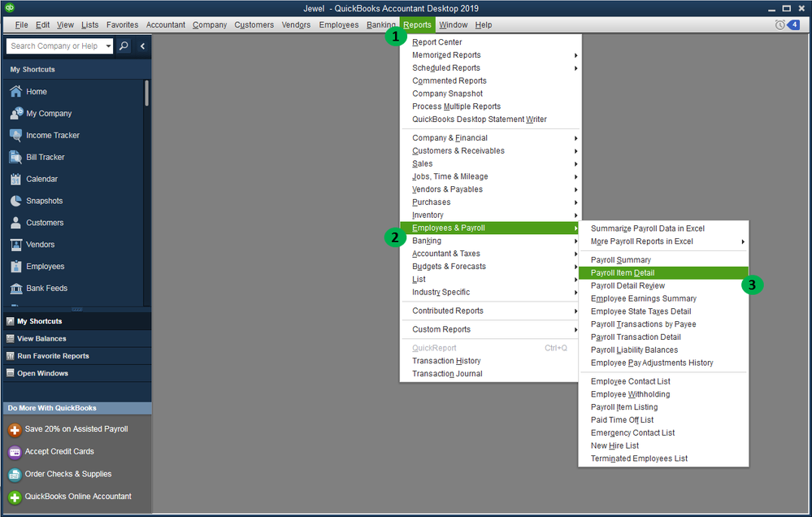
Task: Open the Employees shortcut icon
Action: click(16, 266)
